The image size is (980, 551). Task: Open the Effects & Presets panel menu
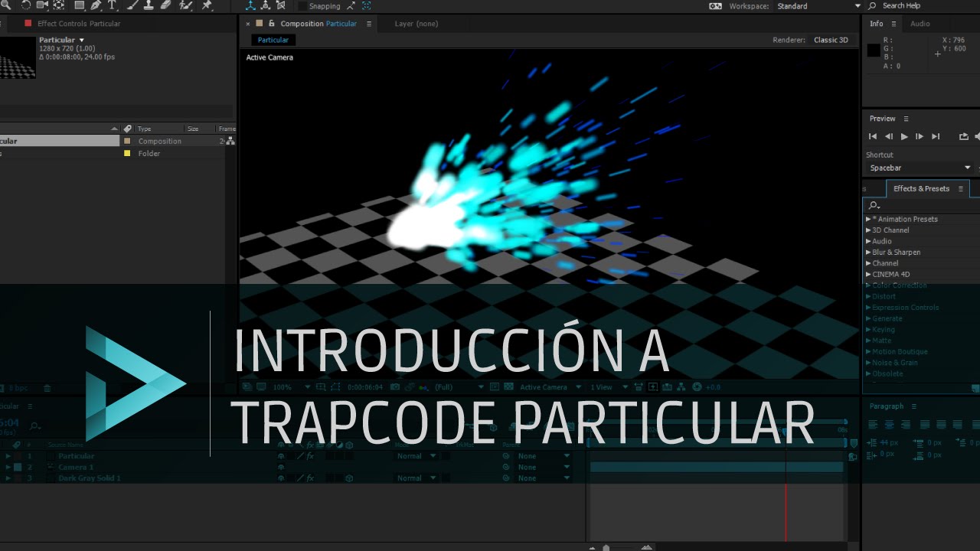pos(961,188)
